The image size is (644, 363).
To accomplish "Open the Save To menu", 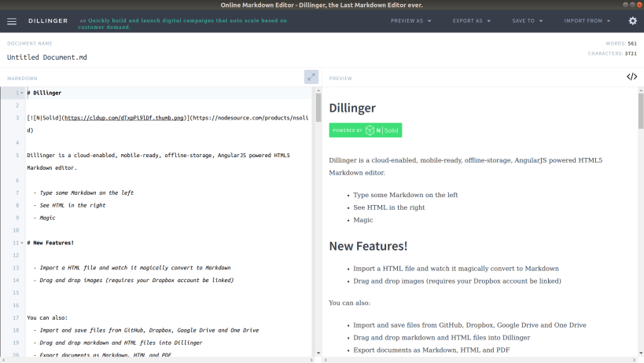I will pos(528,21).
